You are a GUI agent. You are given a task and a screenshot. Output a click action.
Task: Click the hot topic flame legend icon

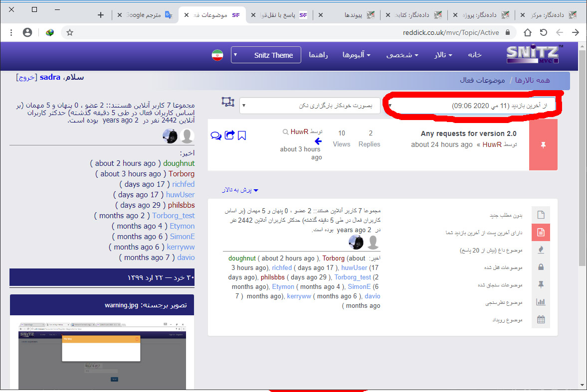(541, 250)
